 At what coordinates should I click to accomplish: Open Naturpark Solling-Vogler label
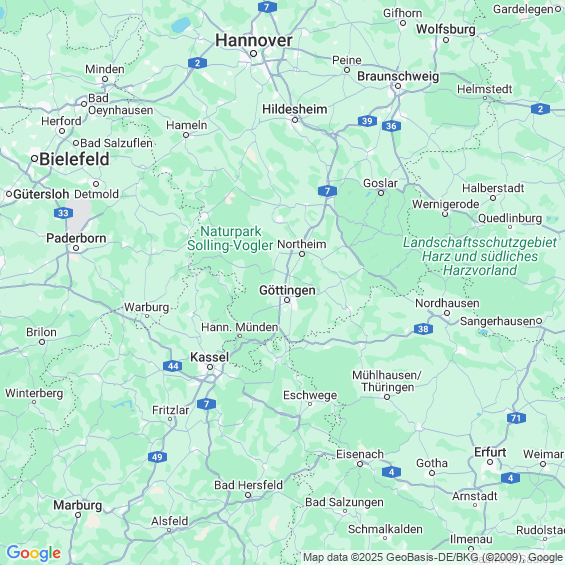[x=230, y=238]
